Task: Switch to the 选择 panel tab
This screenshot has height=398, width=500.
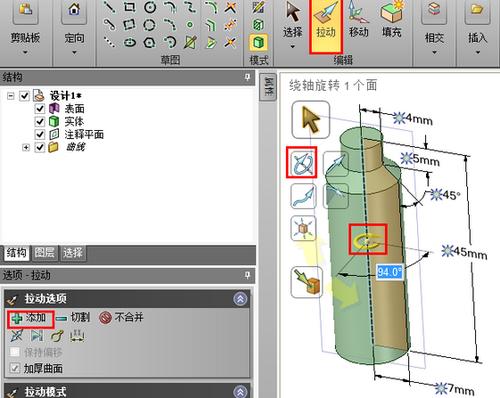Action: tap(73, 253)
